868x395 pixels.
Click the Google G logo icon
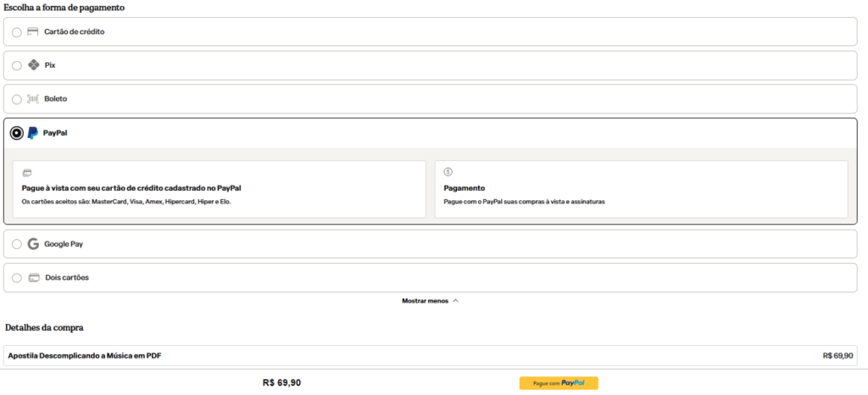click(33, 244)
